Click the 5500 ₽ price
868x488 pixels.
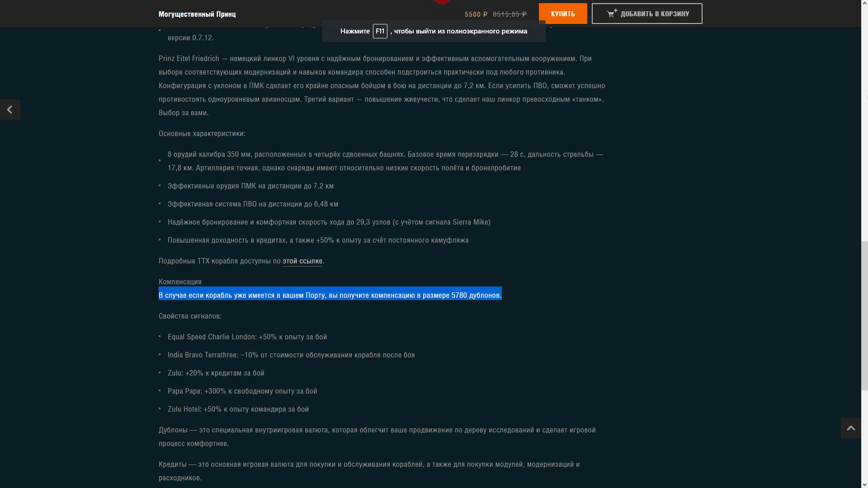pyautogui.click(x=476, y=14)
